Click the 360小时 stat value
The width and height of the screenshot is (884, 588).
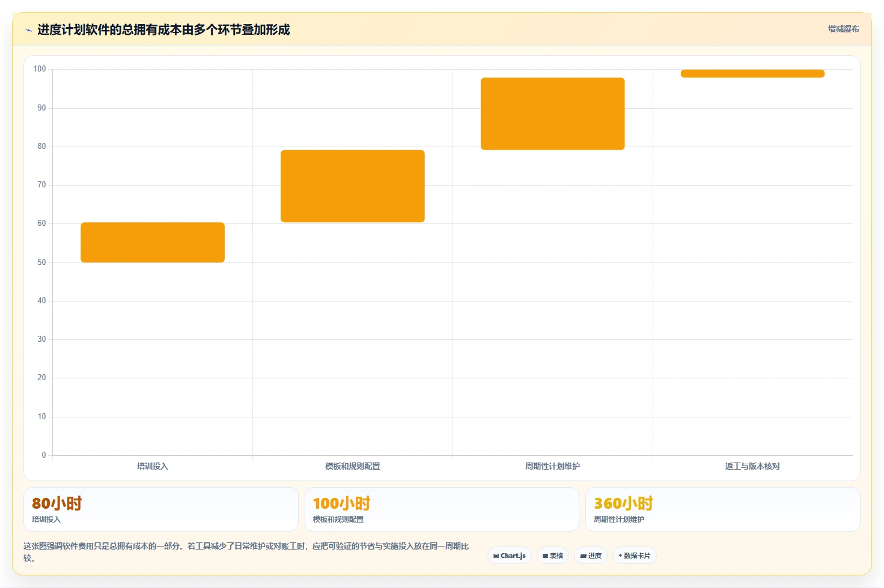click(x=623, y=503)
